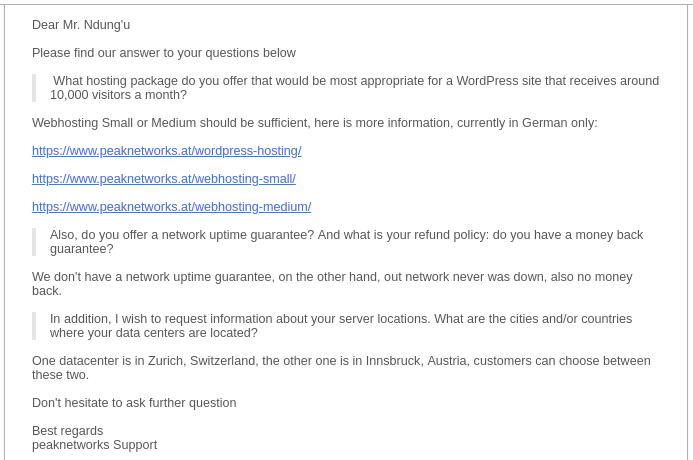Follow the webhosting-medium peaknetworks link
This screenshot has height=460, width=693.
(x=171, y=207)
